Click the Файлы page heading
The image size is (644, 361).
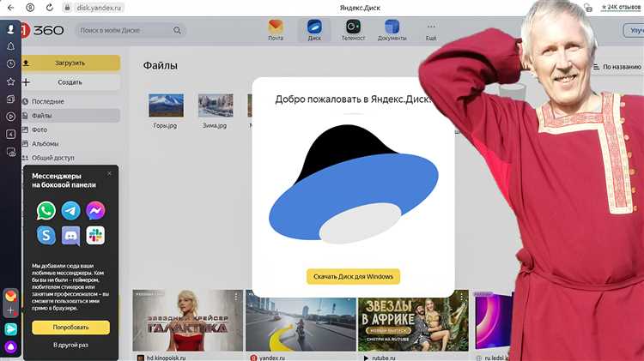coord(161,66)
